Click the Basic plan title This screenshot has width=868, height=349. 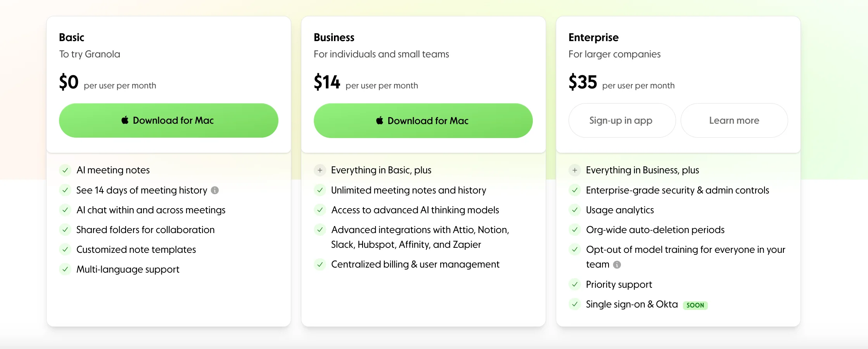click(71, 37)
